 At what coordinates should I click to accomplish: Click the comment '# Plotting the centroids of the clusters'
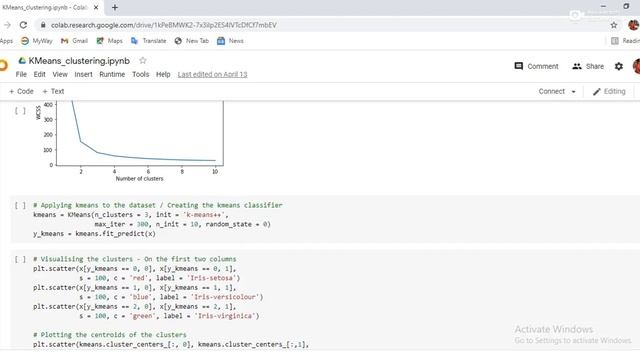point(110,335)
